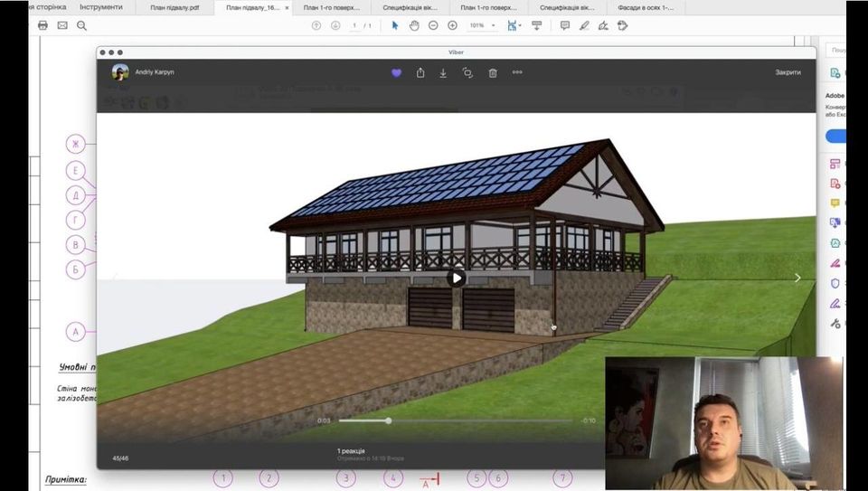Viewport: 868px width, 491px height.
Task: Open the zoom level 101% dropdown
Action: tap(481, 25)
